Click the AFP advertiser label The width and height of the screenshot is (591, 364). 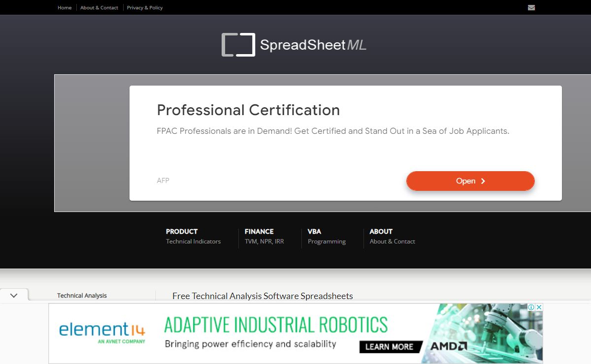163,181
